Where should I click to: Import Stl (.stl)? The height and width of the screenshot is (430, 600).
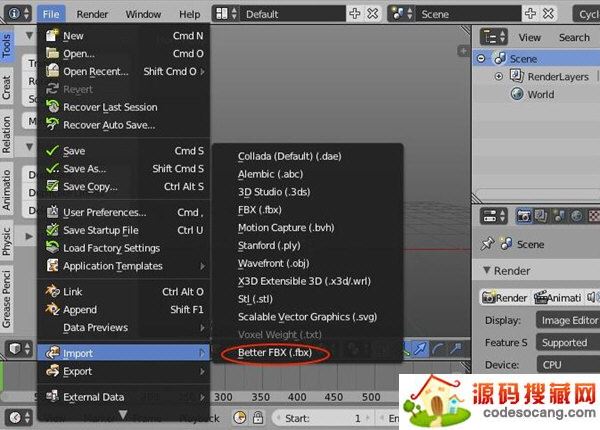click(308, 299)
